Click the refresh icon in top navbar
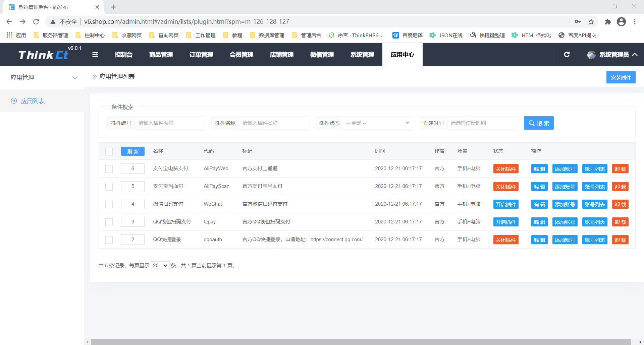The image size is (644, 345). coord(567,55)
